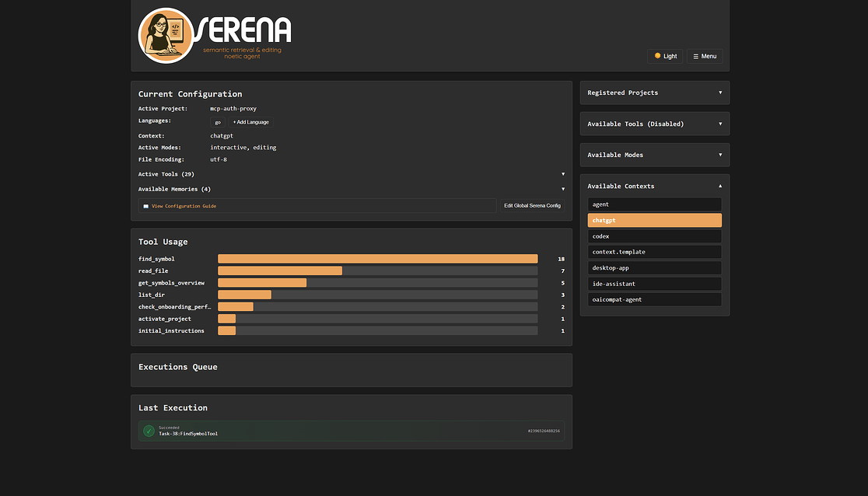This screenshot has width=868, height=496.
Task: Click the find_symbol usage bar
Action: point(377,259)
